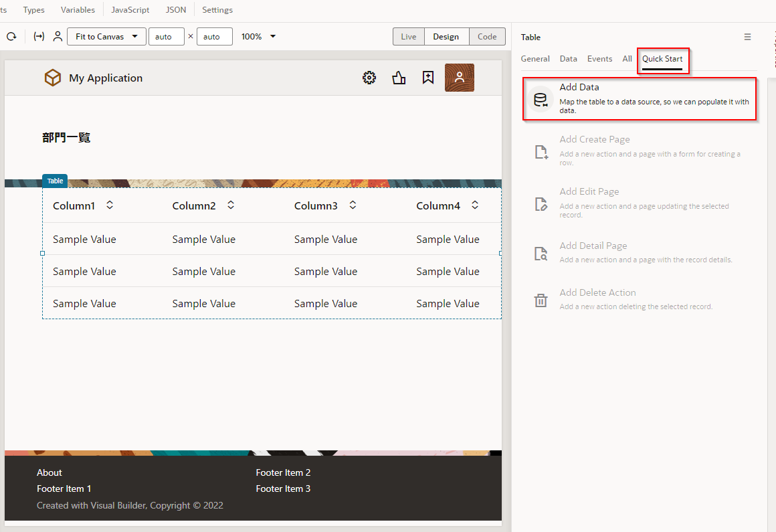Switch canvas to Design mode
Screen dimensions: 776x532
click(446, 37)
